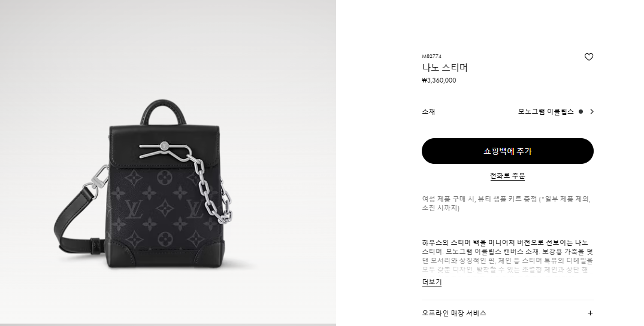
Task: Click the beauty sample kit promotion text
Action: click(506, 203)
